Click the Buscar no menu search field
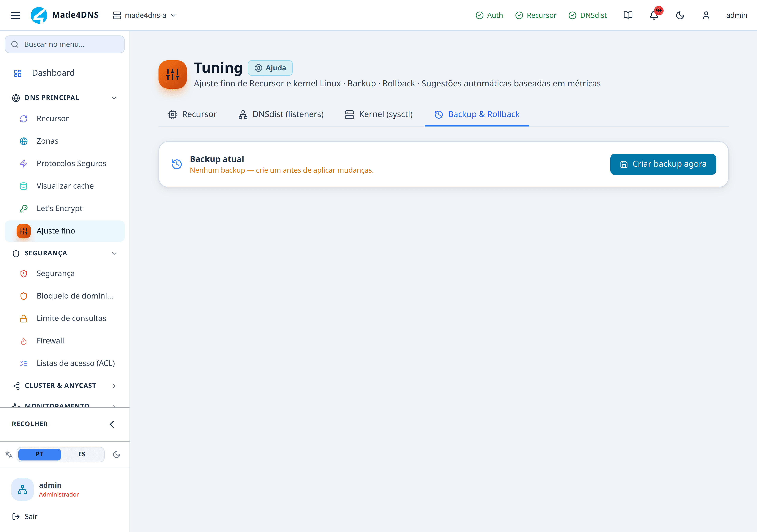 click(65, 44)
